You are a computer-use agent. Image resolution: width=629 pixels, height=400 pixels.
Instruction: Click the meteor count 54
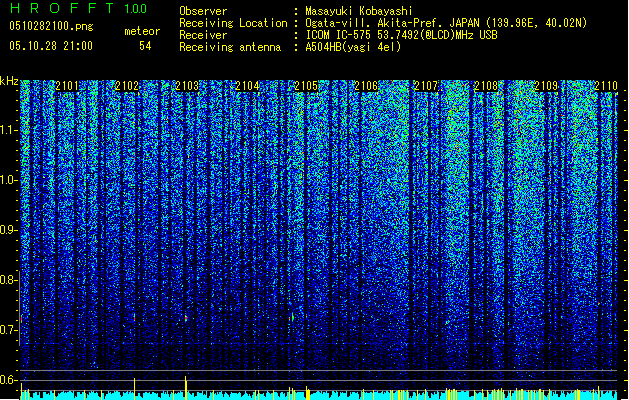click(145, 46)
